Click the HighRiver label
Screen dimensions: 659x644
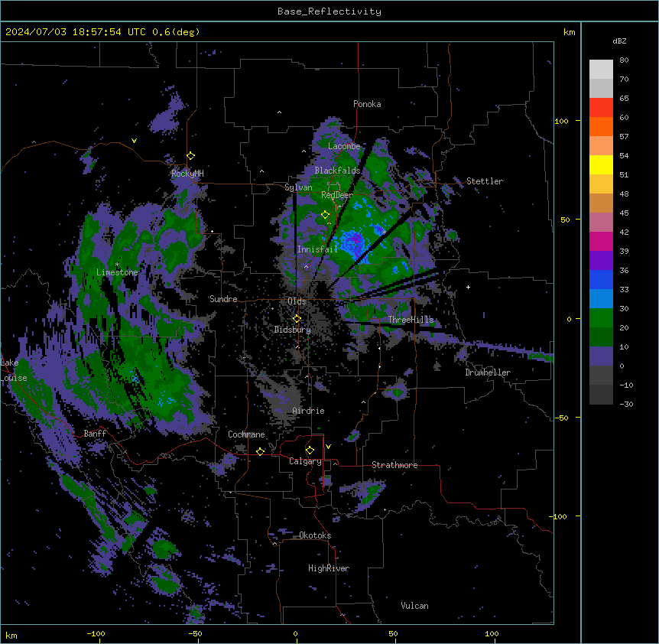point(329,568)
